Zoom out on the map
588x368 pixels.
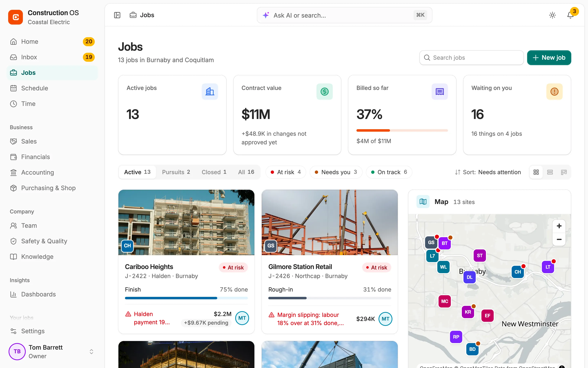click(559, 239)
